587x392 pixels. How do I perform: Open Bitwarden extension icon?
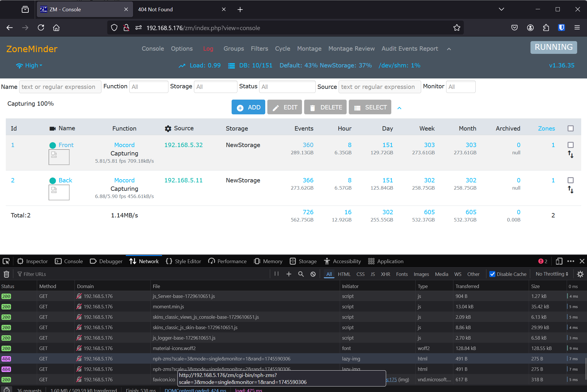click(561, 28)
